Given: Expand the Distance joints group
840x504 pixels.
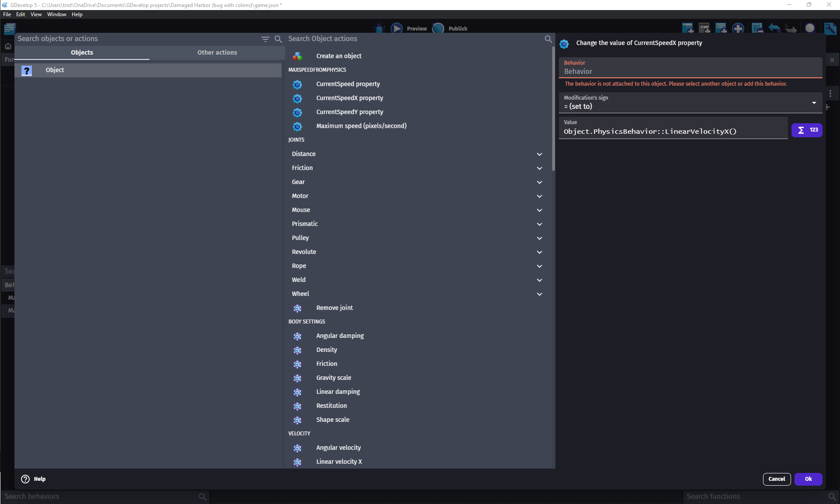Looking at the screenshot, I should [x=539, y=154].
